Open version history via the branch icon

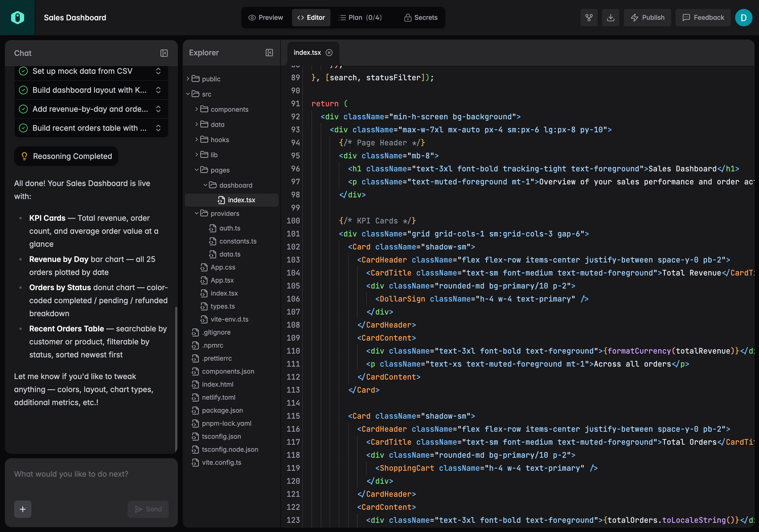(589, 18)
